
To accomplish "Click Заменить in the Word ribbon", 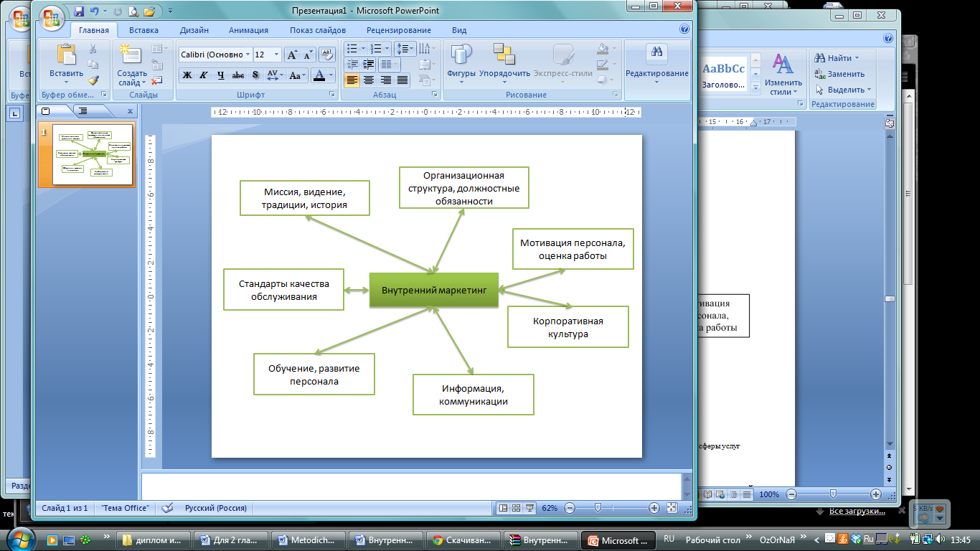I will coord(845,74).
